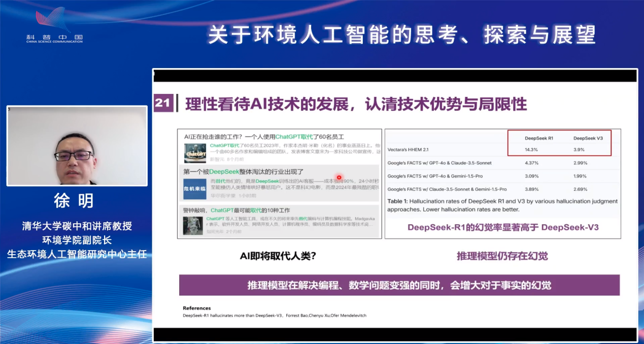Click the blue 危机来临 article thumbnail
This screenshot has width=644, height=344.
(x=195, y=189)
